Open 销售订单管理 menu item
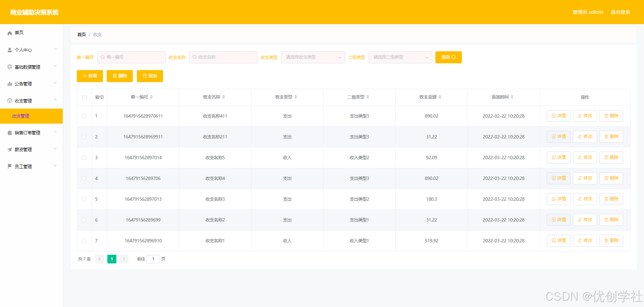 [x=32, y=133]
